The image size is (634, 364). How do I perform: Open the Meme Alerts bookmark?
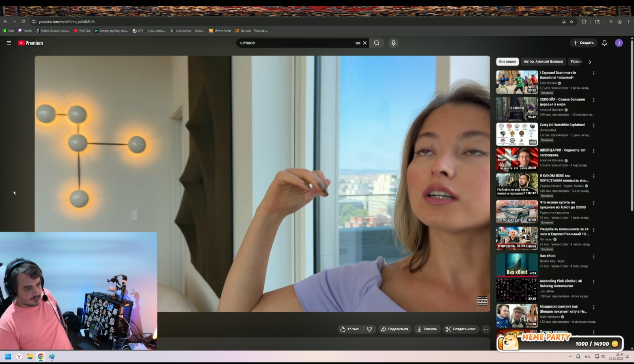(x=220, y=30)
